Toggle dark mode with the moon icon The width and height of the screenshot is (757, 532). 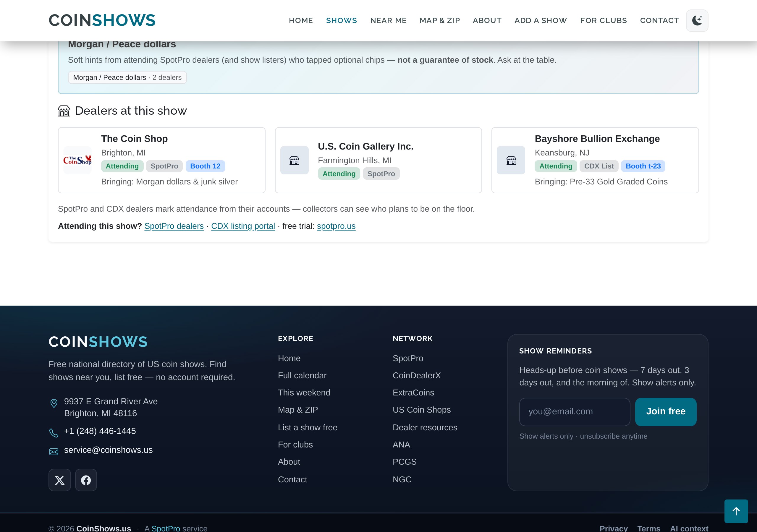(697, 20)
